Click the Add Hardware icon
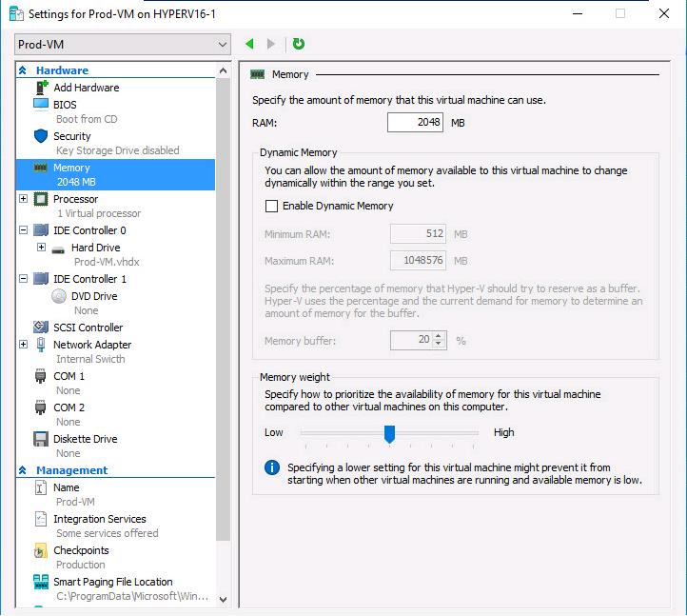 pos(41,88)
